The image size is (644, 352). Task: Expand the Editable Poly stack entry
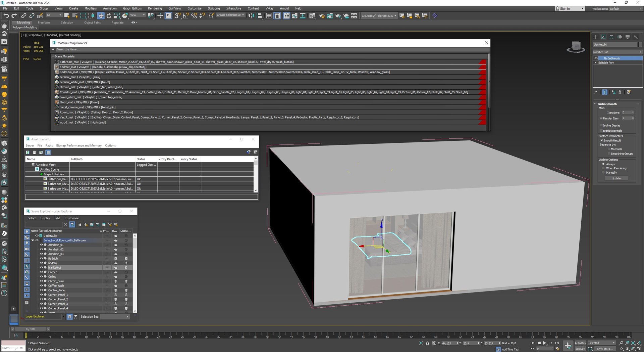coord(596,63)
